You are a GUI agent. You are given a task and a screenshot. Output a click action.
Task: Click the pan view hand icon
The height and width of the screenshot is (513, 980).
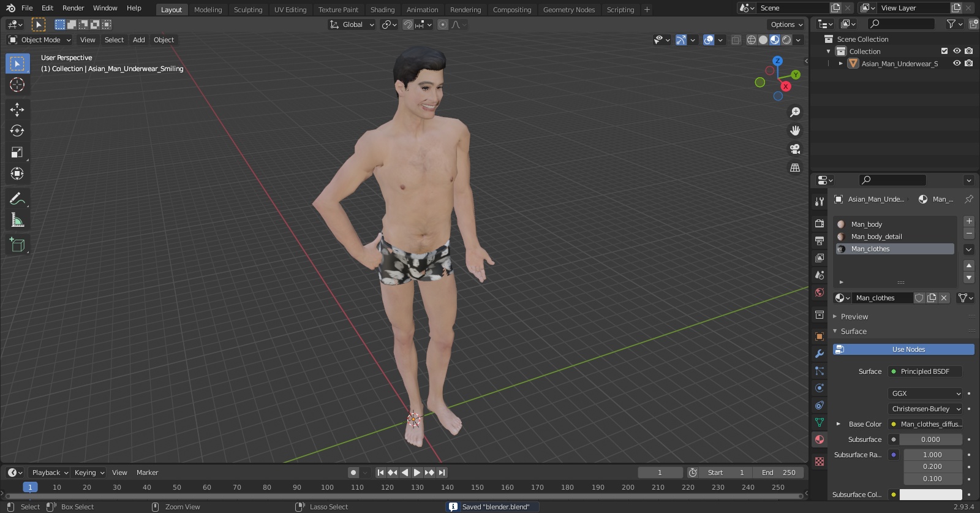click(x=795, y=131)
